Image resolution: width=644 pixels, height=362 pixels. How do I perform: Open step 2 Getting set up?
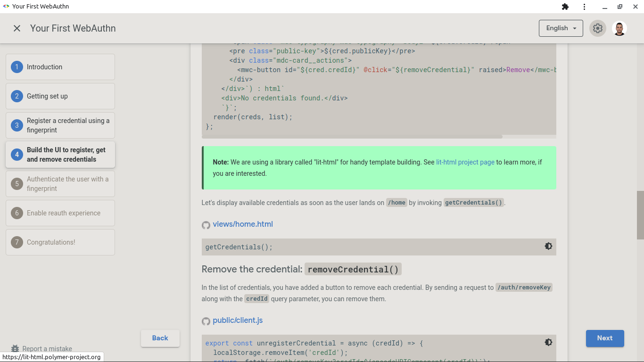[60, 96]
